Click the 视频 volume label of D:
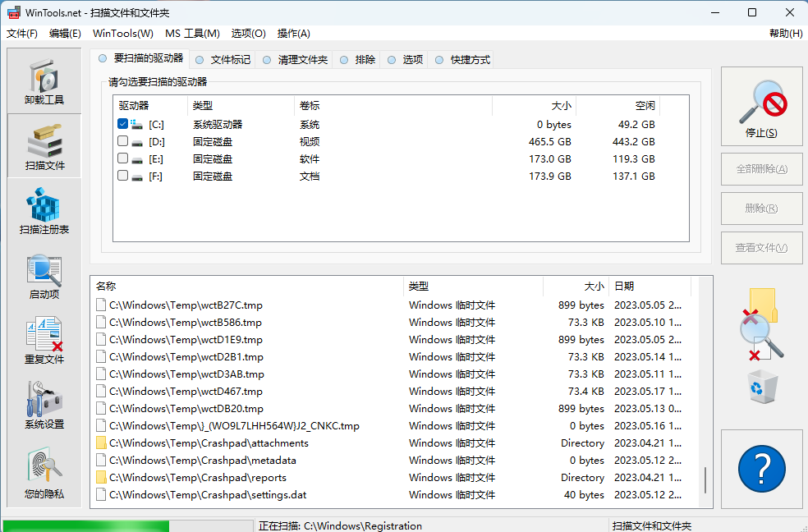This screenshot has width=808, height=532. coord(310,142)
